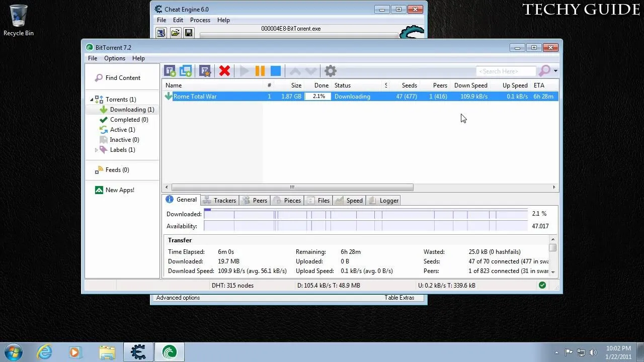The height and width of the screenshot is (362, 644).
Task: Open the search provider dropdown arrow
Action: pyautogui.click(x=555, y=71)
